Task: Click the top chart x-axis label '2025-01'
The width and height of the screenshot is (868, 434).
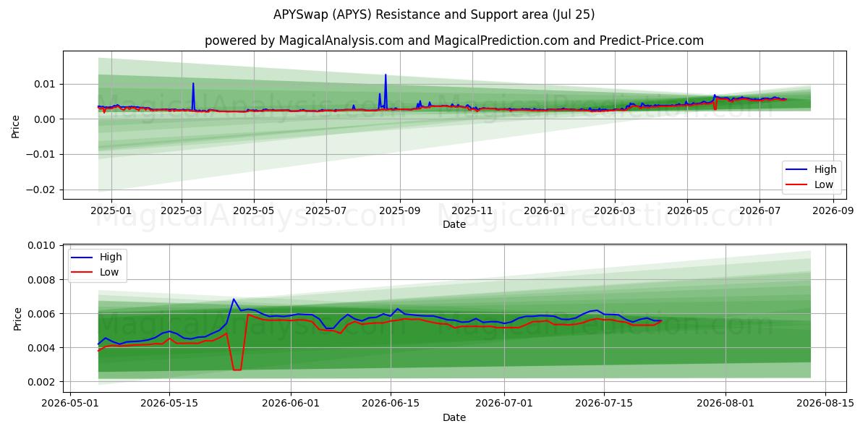Action: coord(111,210)
